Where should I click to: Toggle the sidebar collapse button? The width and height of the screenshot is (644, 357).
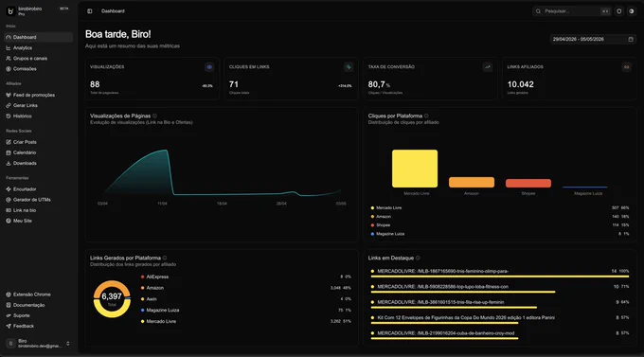pos(90,11)
